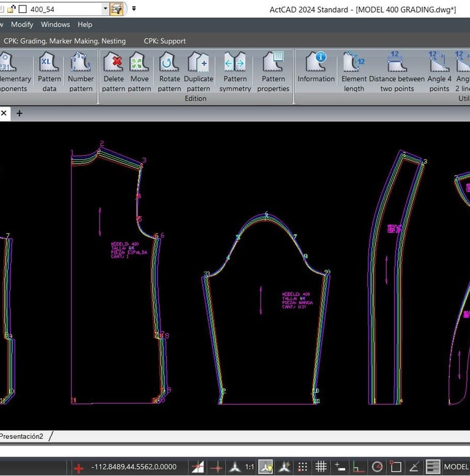Open the 1:1 annotation scale selector

[x=250, y=467]
